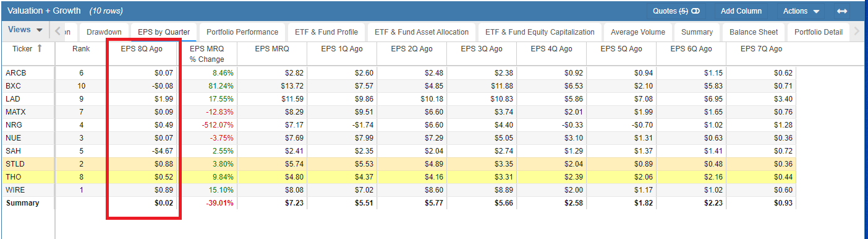The width and height of the screenshot is (868, 239).
Task: Click the STLD ticker
Action: coord(14,164)
